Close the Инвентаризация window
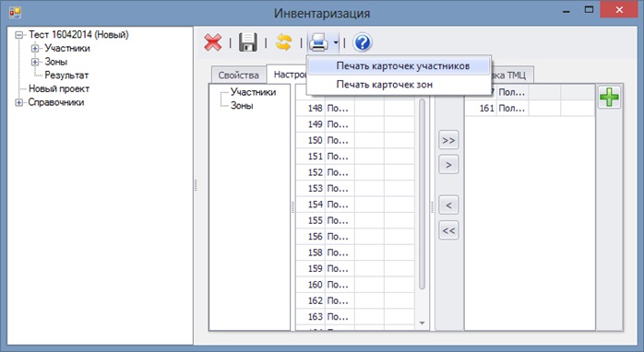644x352 pixels. tap(619, 10)
